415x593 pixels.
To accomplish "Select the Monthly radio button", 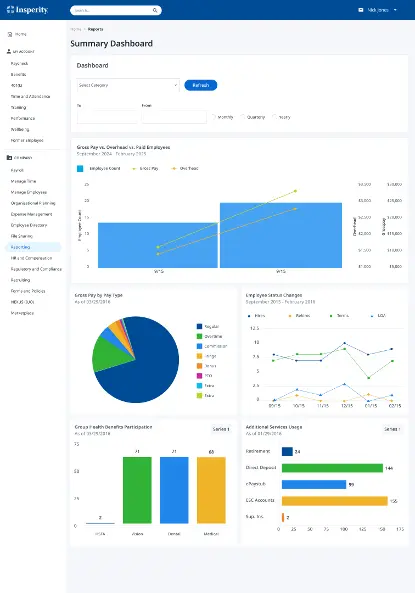I will [x=213, y=117].
